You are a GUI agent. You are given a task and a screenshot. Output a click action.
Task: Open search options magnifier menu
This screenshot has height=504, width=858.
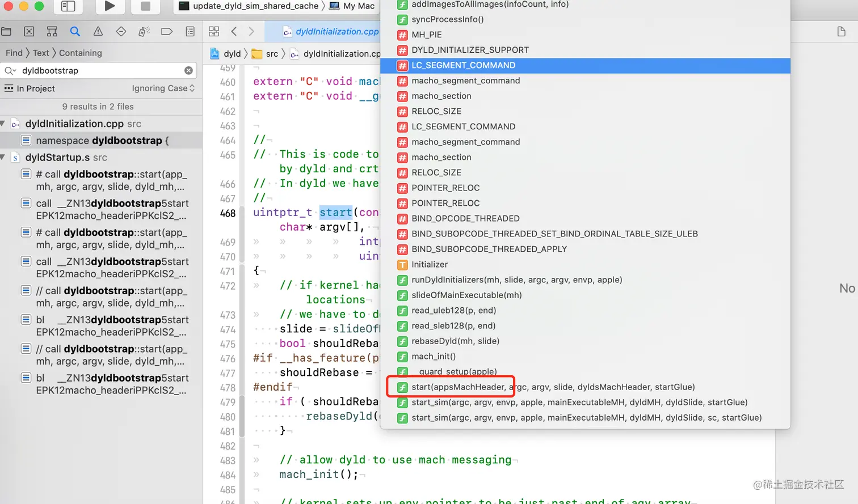pos(10,71)
